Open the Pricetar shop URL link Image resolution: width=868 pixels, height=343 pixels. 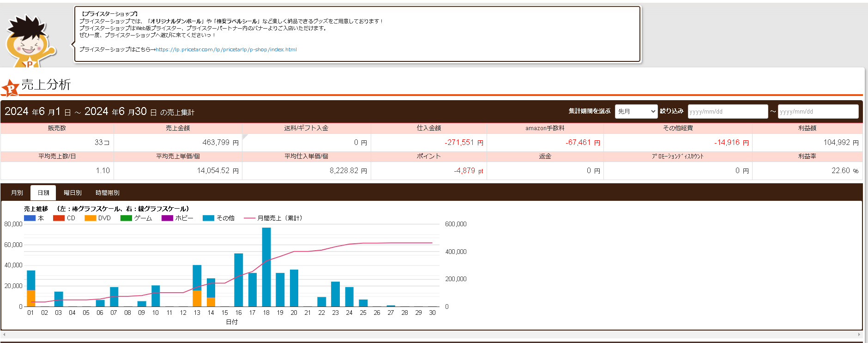click(x=226, y=49)
